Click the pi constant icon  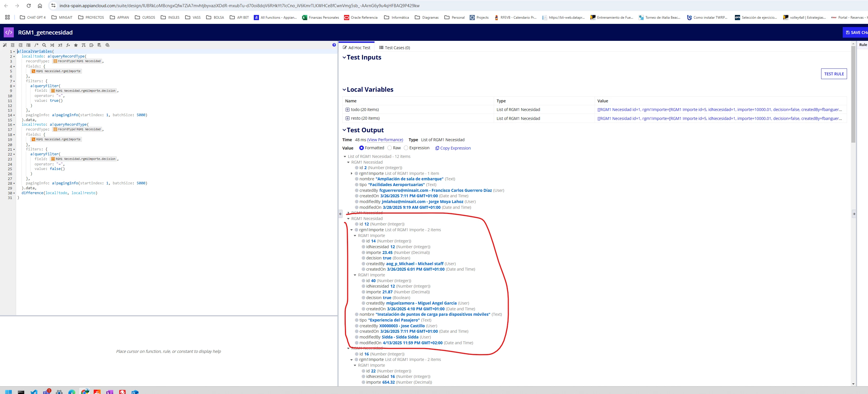click(x=84, y=45)
